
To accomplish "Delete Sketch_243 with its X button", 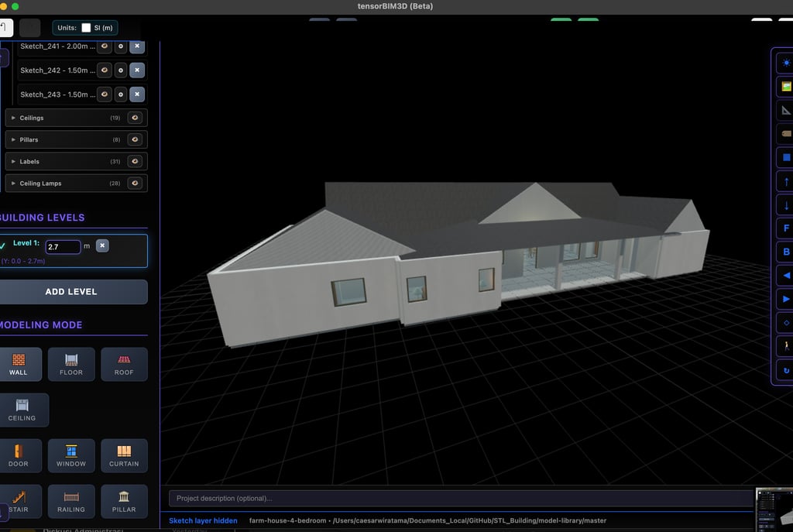I will pos(137,94).
